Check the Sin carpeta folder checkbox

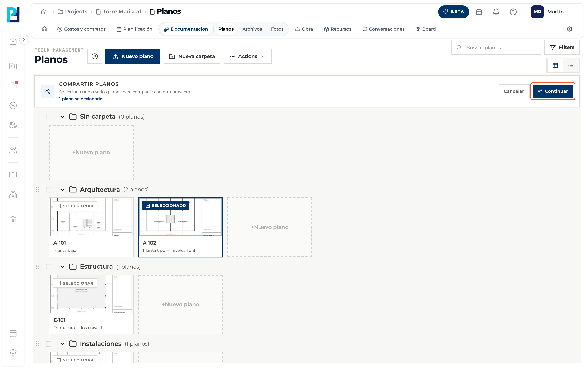point(49,117)
